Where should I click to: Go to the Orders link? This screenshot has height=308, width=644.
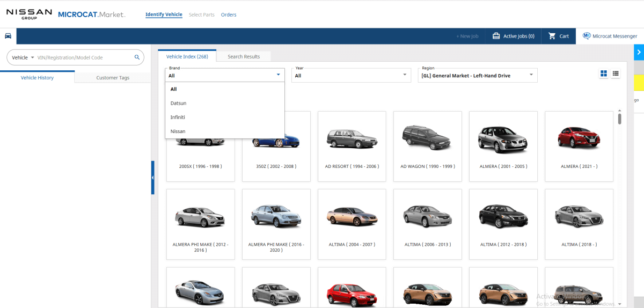point(229,14)
